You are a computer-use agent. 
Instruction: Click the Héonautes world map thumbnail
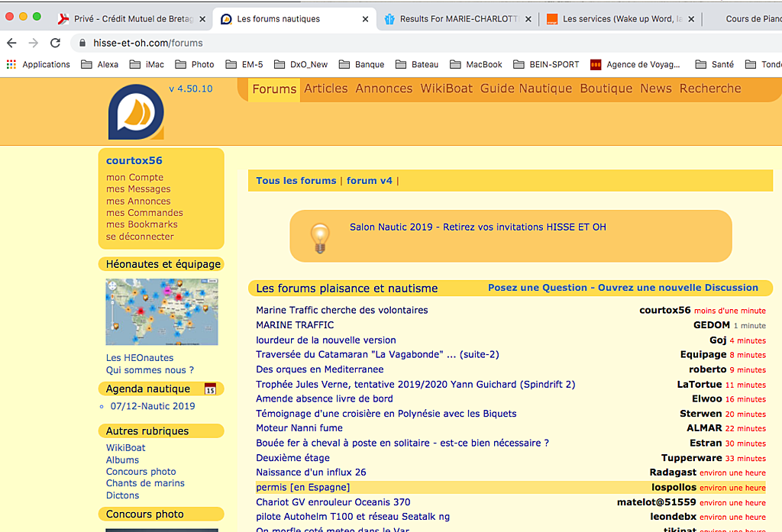click(162, 311)
